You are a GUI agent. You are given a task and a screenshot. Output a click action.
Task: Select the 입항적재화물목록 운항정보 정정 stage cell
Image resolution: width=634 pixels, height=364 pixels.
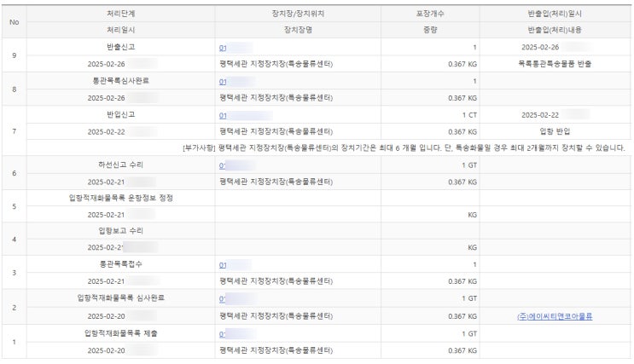tap(121, 198)
